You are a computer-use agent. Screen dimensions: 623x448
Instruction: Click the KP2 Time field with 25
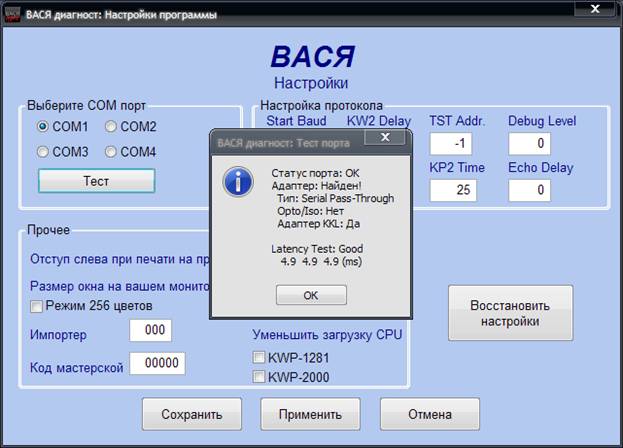click(x=453, y=190)
